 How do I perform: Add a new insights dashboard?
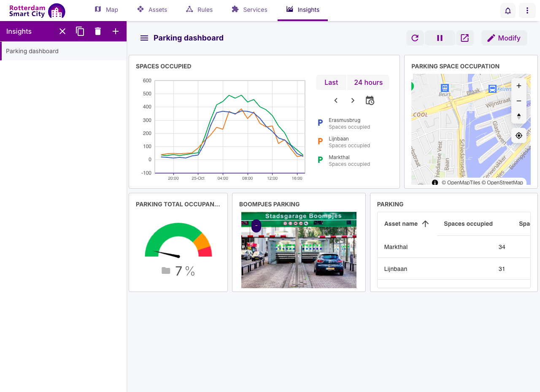point(116,31)
